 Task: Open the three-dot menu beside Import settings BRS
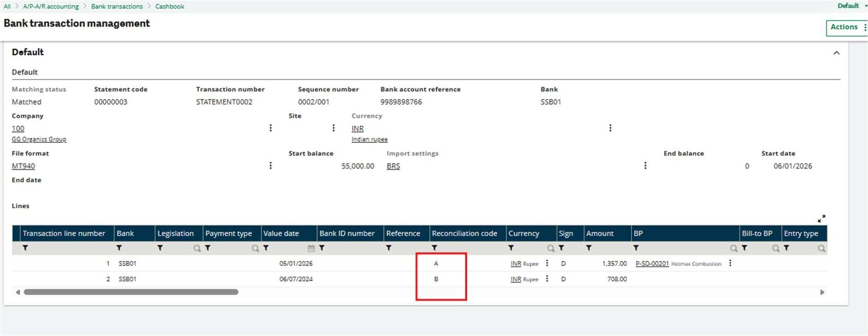tap(645, 165)
